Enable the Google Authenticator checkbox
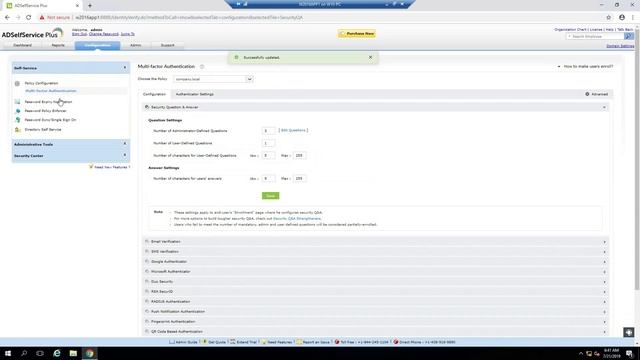The image size is (640, 360). 147,261
